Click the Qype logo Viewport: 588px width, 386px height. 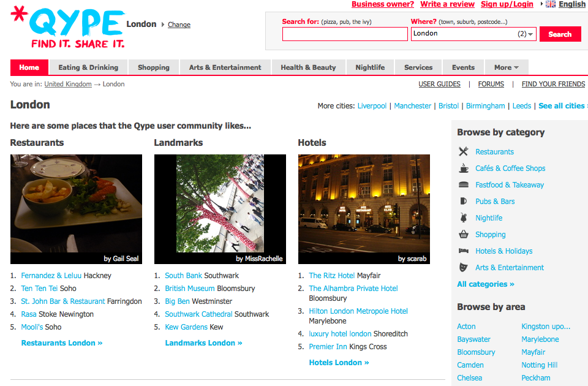[67, 28]
